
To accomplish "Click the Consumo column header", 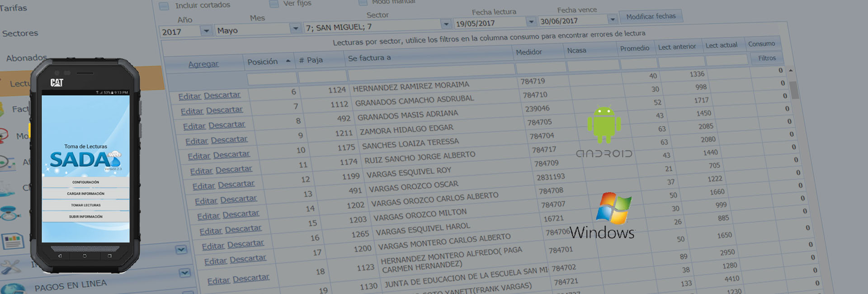I will (762, 44).
